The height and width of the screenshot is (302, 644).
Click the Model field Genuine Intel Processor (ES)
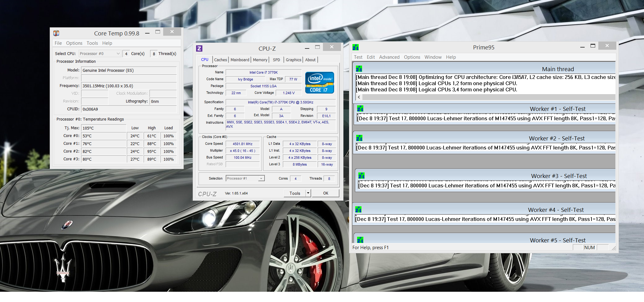[129, 71]
